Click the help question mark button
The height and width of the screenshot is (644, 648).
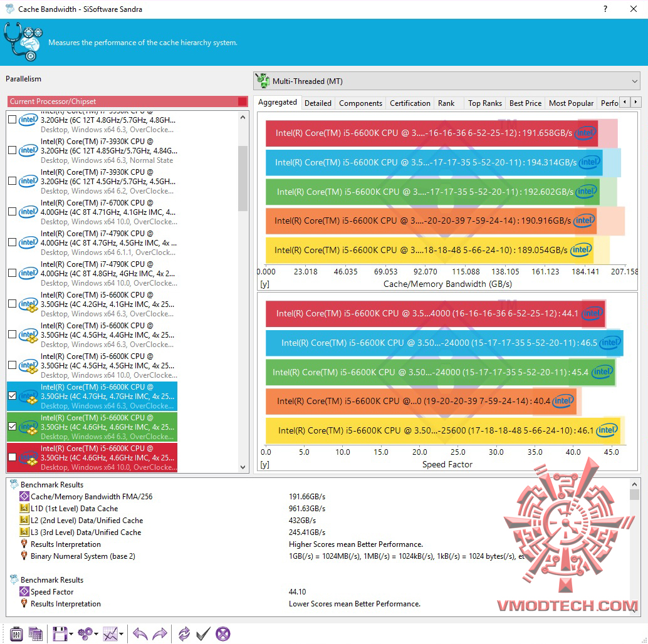tap(605, 9)
